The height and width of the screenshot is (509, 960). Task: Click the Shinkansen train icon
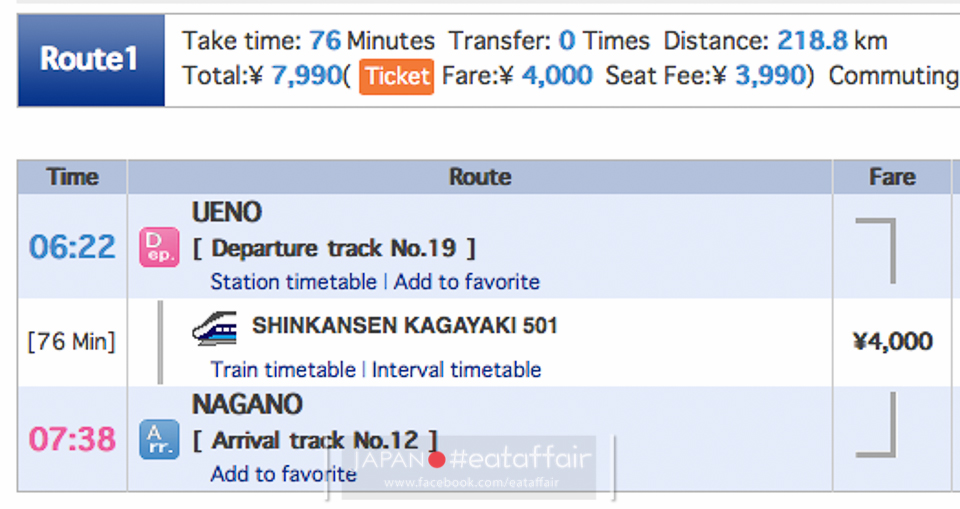tap(215, 328)
